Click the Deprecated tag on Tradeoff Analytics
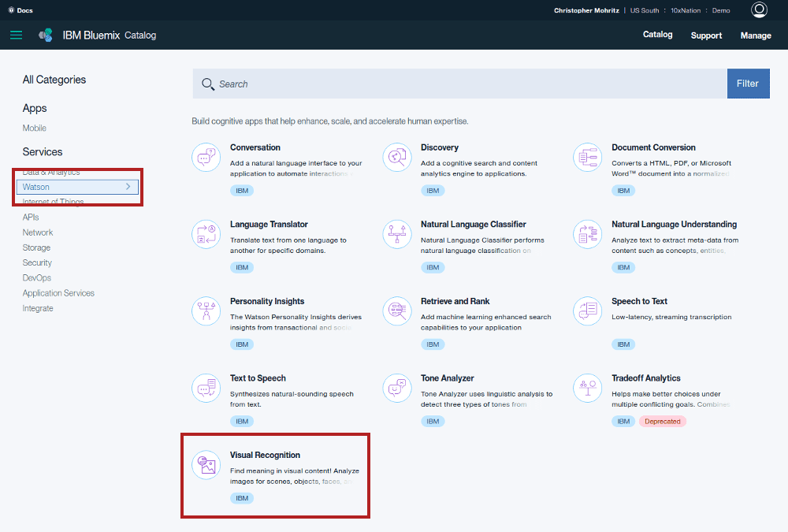 click(663, 422)
